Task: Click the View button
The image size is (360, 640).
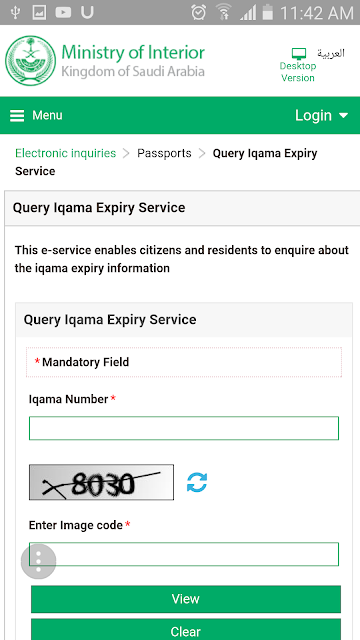Action: point(186,599)
